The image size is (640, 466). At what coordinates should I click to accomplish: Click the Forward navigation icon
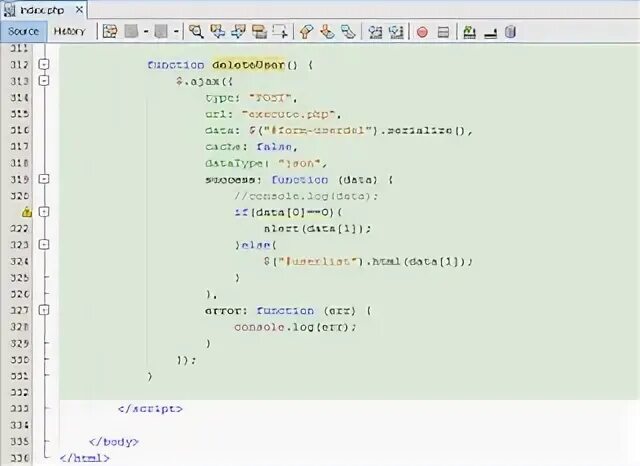(x=161, y=31)
